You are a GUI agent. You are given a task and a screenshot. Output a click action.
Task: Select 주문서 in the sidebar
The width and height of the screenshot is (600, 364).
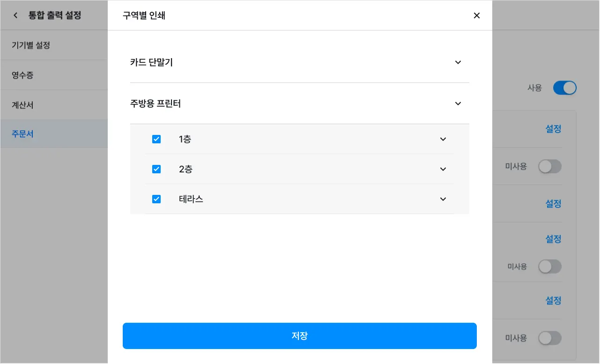(x=22, y=134)
